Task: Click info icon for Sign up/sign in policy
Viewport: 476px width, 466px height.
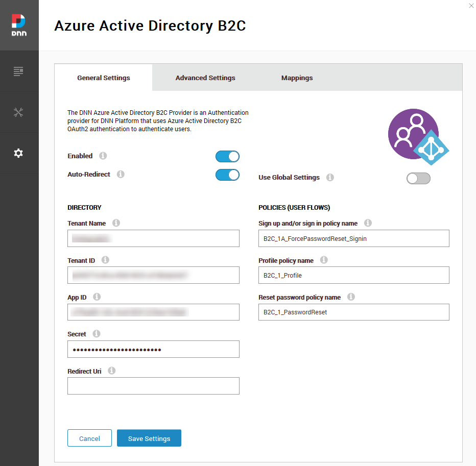Action: pos(368,223)
